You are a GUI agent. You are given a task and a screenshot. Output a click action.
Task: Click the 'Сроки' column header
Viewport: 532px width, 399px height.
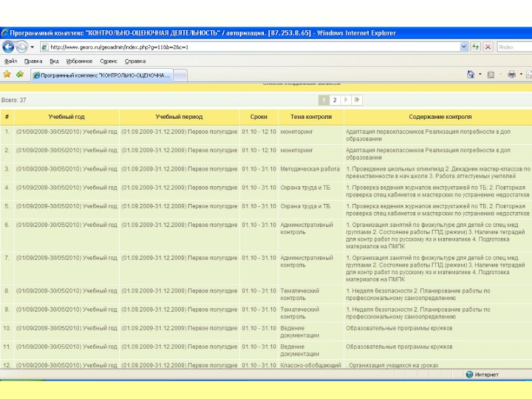click(x=259, y=117)
